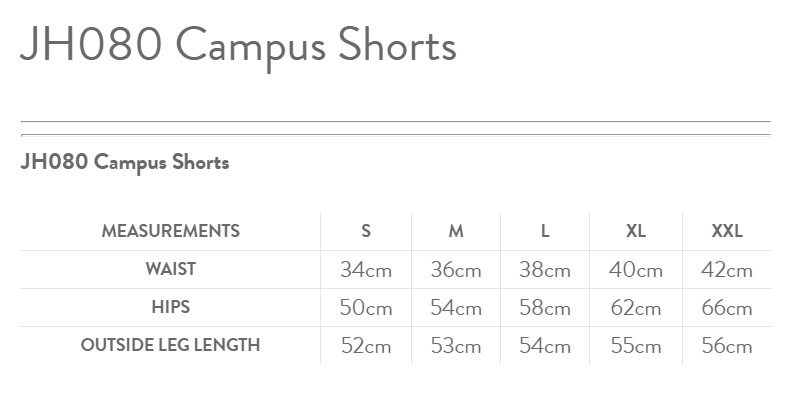Click the 54cm outside leg length value
Screen dimensions: 785x413
[x=545, y=346]
